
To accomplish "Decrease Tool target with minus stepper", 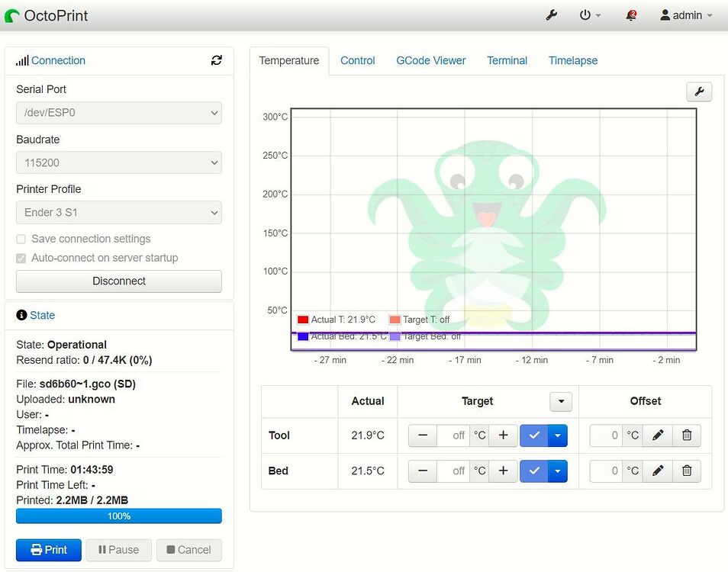I will coord(422,435).
